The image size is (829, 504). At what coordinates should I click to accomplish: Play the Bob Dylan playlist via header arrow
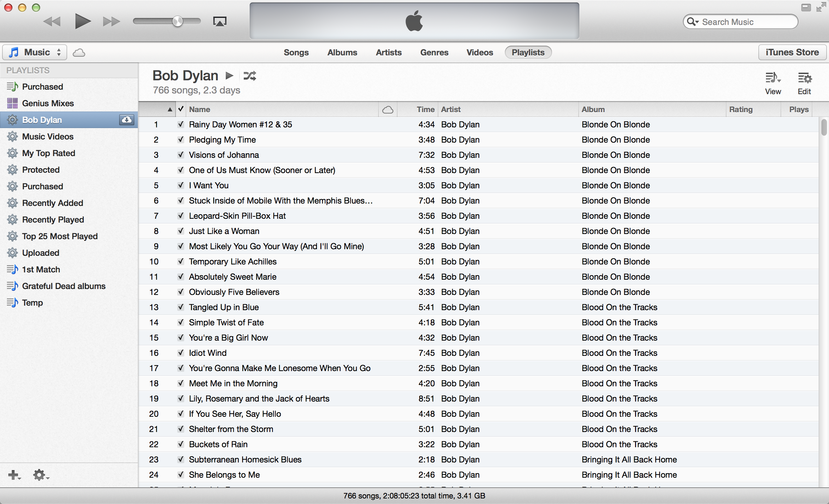[229, 75]
